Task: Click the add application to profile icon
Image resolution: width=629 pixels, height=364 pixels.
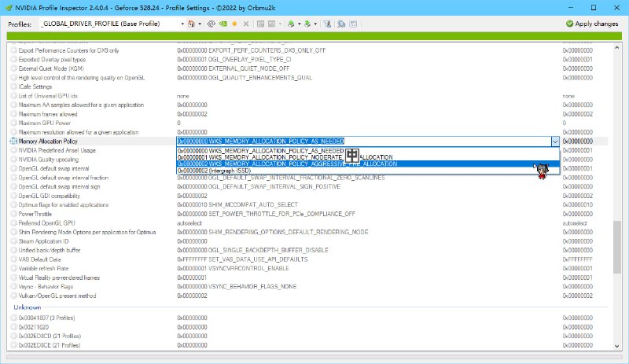Action: (x=260, y=24)
